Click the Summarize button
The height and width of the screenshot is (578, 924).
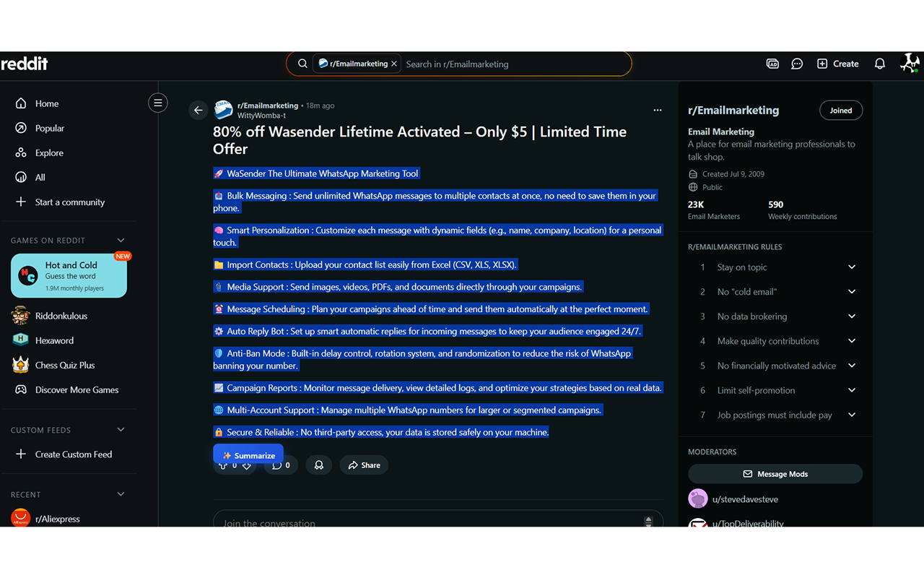click(248, 455)
